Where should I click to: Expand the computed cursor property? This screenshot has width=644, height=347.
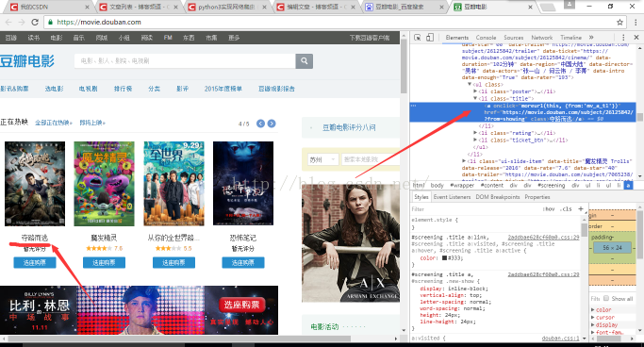[x=593, y=317]
